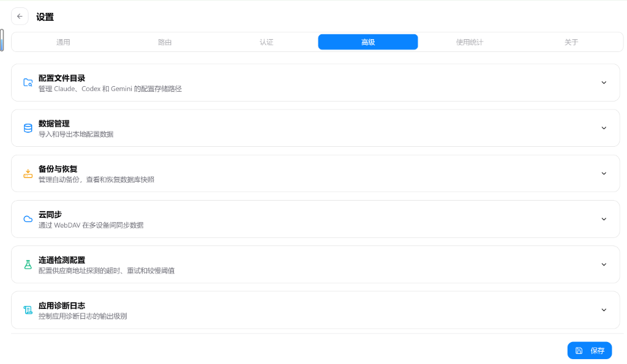Screen dimensions: 627x364
Task: Click the 云同步 heading
Action: (50, 215)
